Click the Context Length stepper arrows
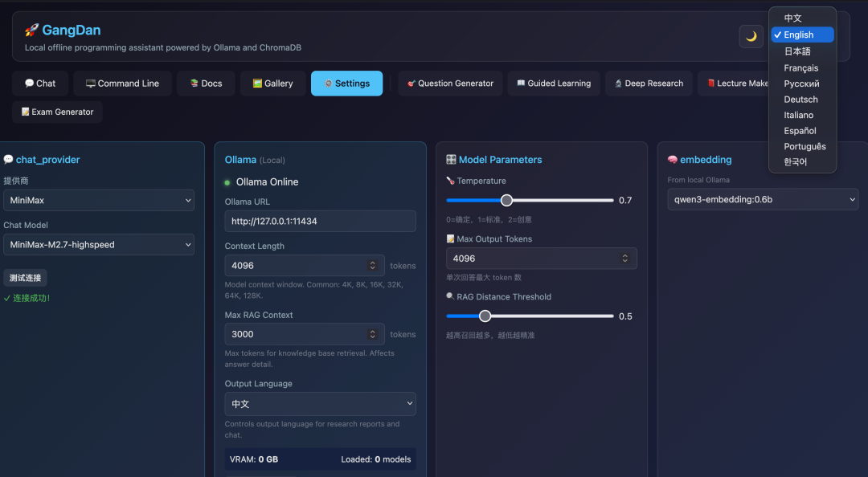This screenshot has height=477, width=868. (x=373, y=266)
